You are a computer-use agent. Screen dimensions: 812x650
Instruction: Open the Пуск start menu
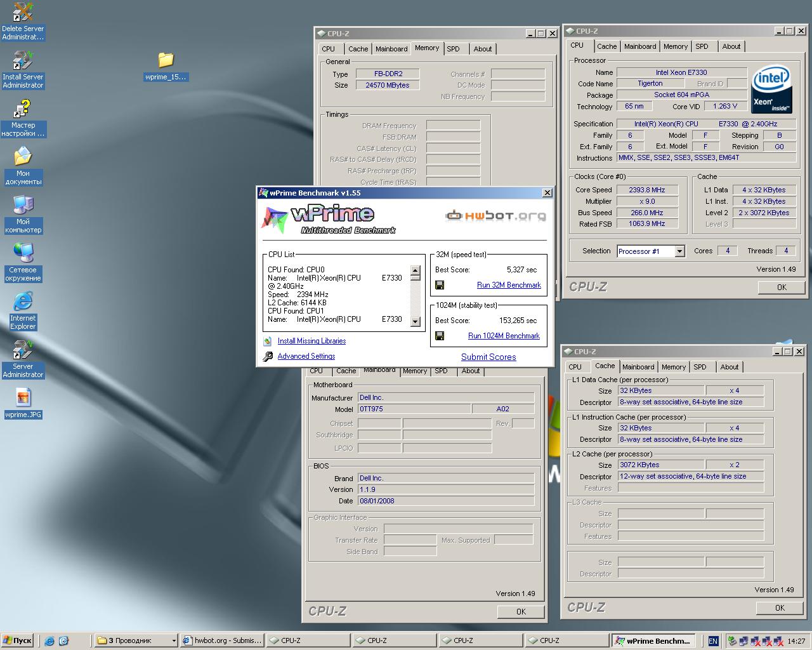coord(17,640)
